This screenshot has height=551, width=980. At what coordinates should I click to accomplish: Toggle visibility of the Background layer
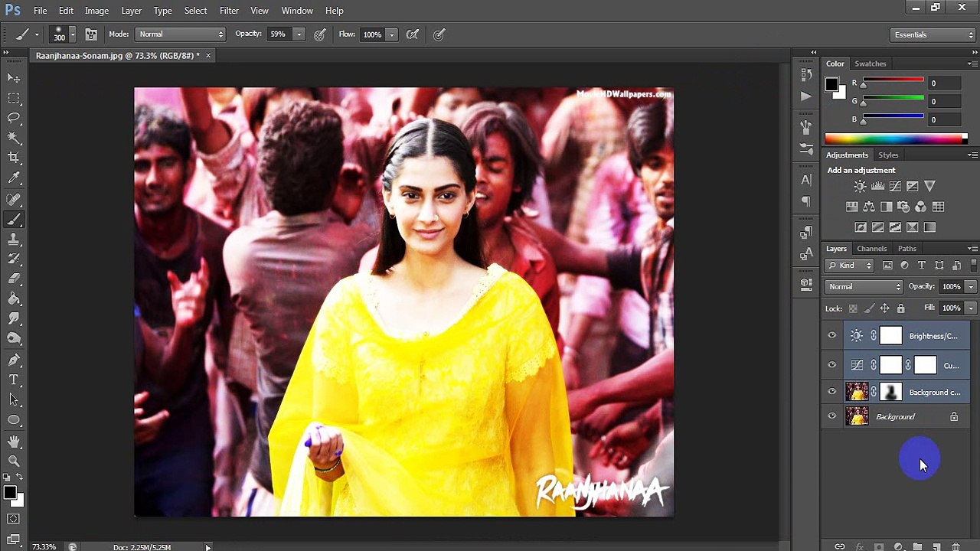click(832, 416)
